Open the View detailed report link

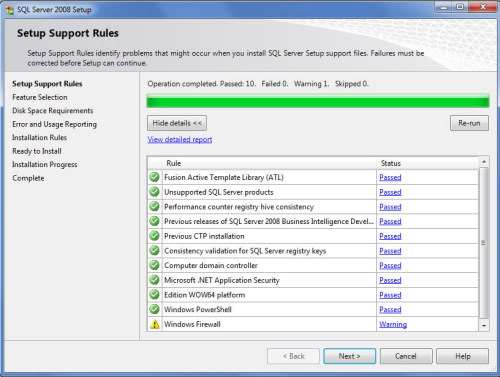click(x=180, y=139)
